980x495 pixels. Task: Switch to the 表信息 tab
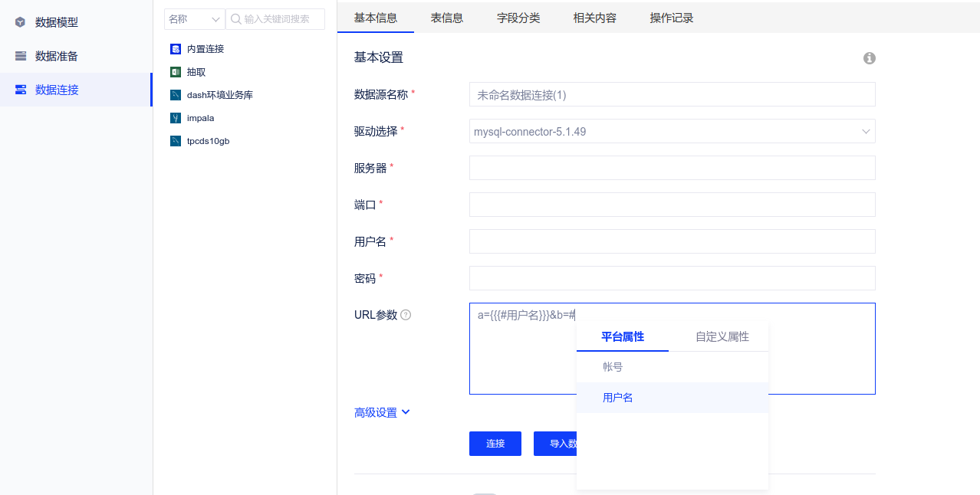tap(446, 18)
